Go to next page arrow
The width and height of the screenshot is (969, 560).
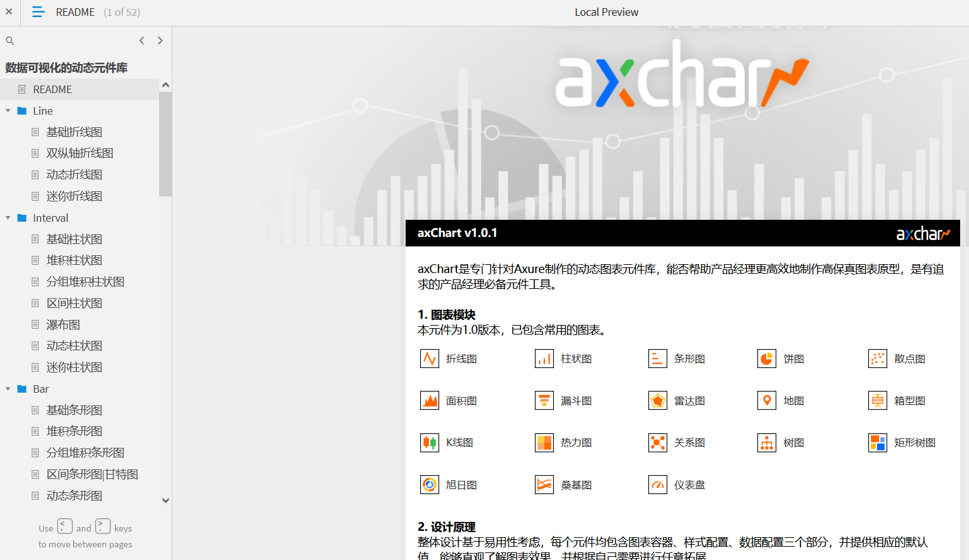pos(160,41)
